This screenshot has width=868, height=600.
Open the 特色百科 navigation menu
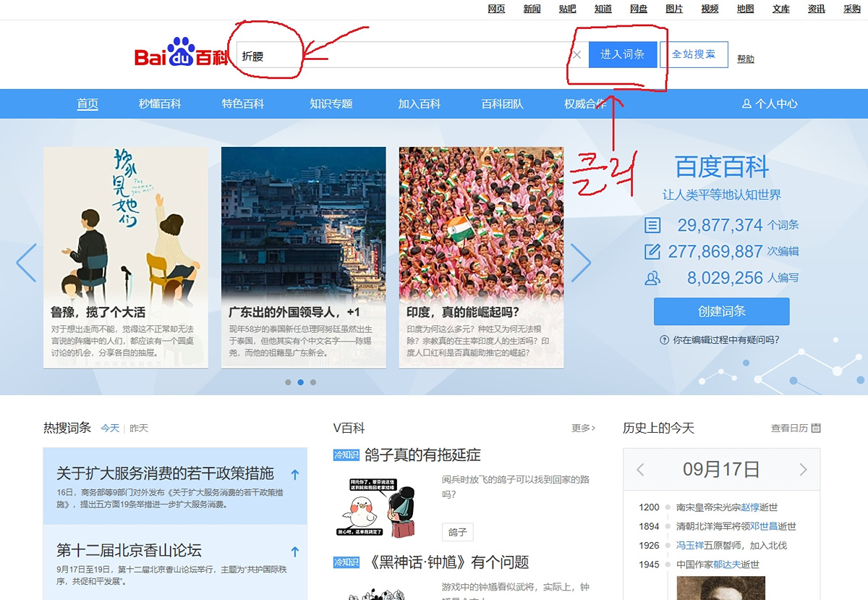[243, 103]
